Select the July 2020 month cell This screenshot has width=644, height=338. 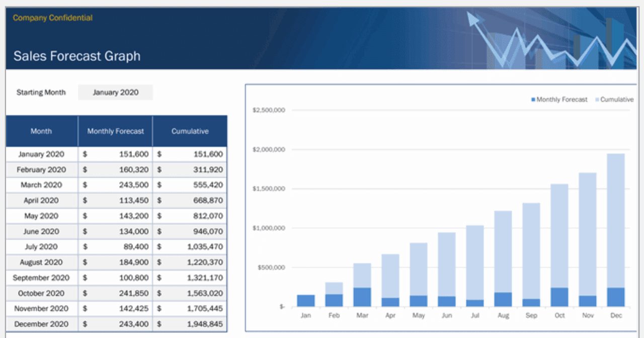pos(41,247)
